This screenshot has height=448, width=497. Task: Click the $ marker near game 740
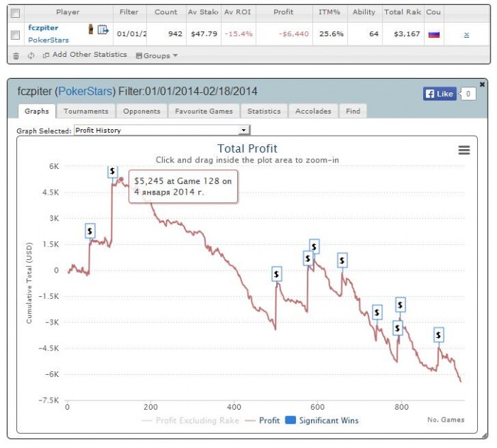pyautogui.click(x=377, y=313)
